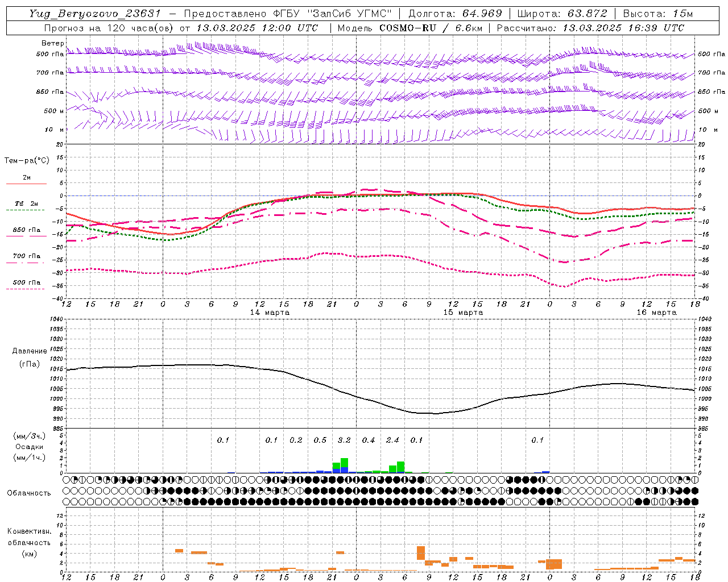728x582 pixels.
Task: Click the tallest orange convective cloud bar
Action: [421, 553]
